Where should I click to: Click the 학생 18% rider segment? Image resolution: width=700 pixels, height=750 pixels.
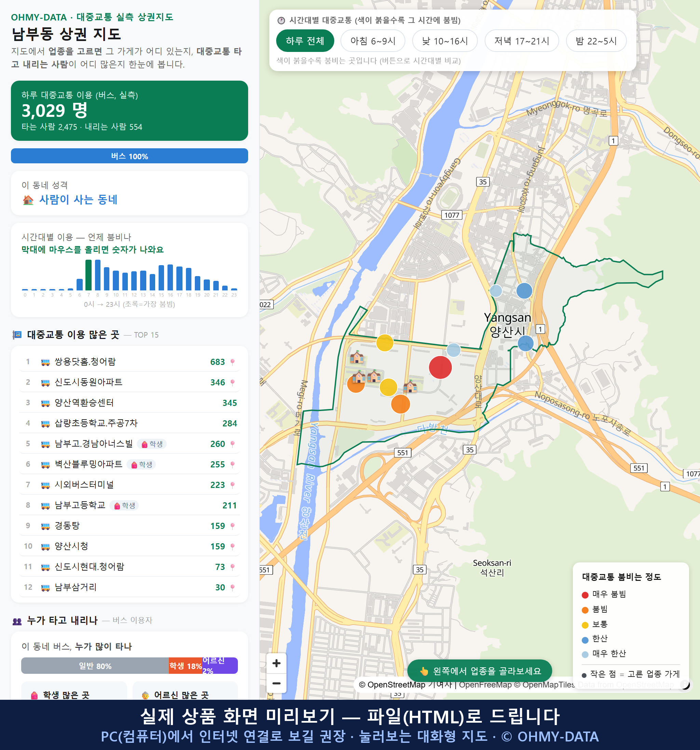(x=185, y=666)
